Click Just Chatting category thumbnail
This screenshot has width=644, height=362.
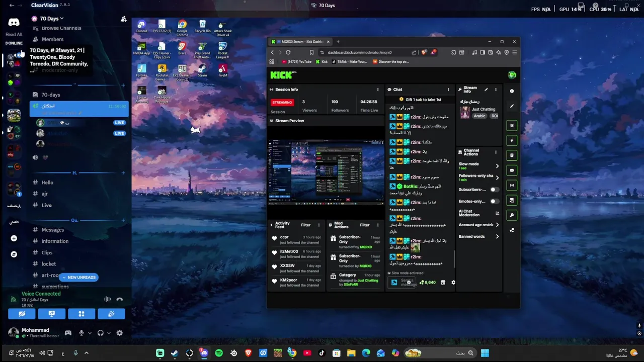465,113
